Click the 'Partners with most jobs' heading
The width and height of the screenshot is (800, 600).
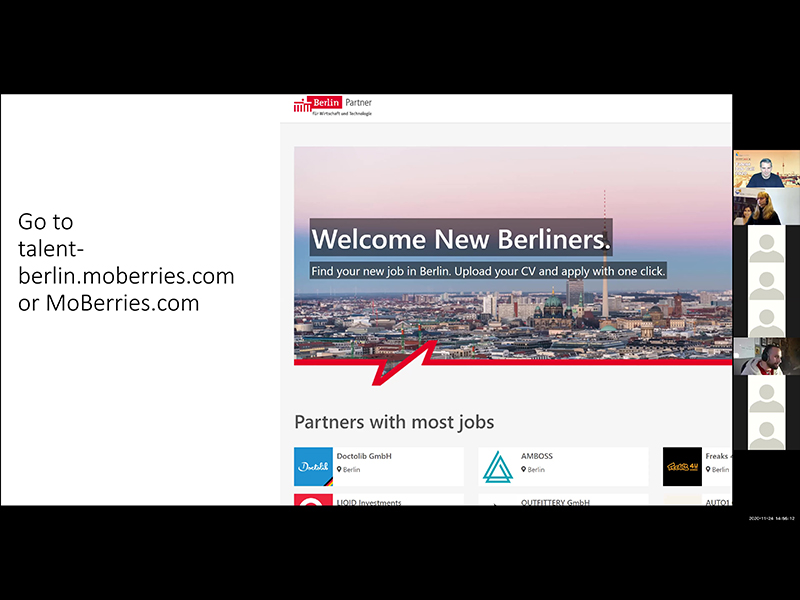pyautogui.click(x=394, y=422)
